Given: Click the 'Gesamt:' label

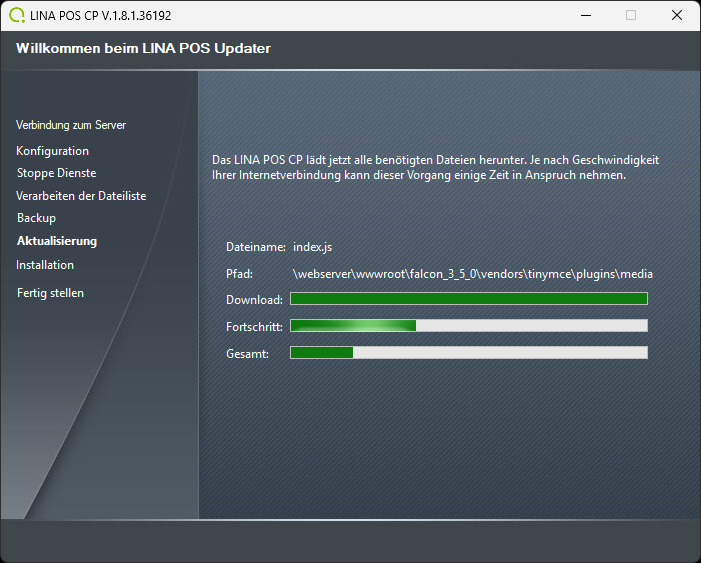Looking at the screenshot, I should [x=247, y=354].
